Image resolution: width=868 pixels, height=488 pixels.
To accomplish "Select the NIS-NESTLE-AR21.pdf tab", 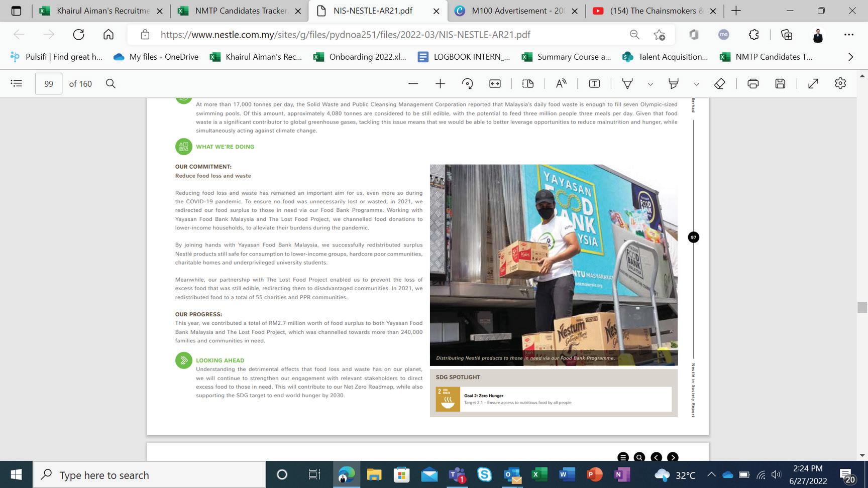I will click(x=378, y=11).
